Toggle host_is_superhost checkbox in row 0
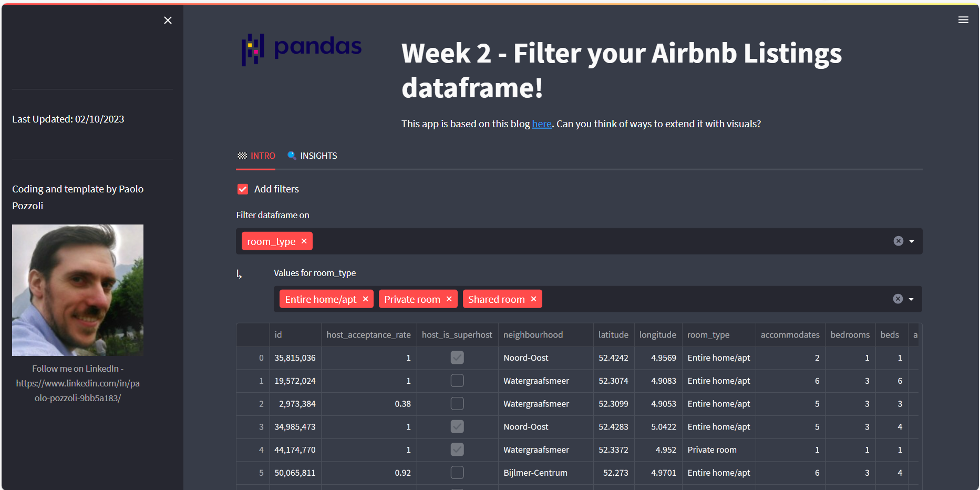Screen dimensions: 980x490 tap(457, 358)
